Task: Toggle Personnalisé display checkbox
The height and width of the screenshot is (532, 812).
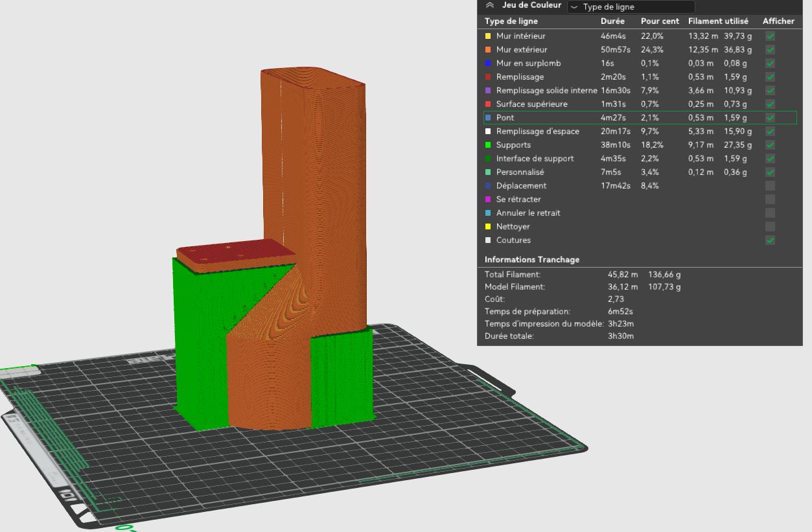Action: click(770, 172)
